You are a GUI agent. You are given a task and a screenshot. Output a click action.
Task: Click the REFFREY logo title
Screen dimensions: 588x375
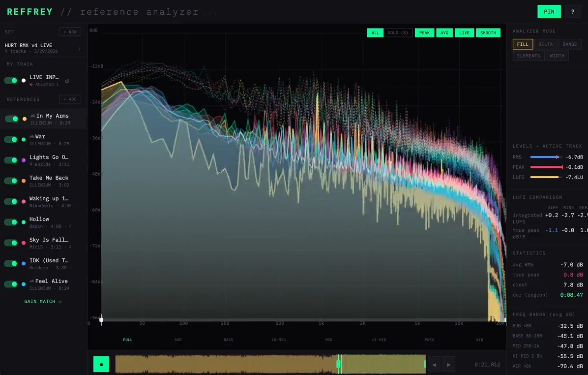pos(29,12)
